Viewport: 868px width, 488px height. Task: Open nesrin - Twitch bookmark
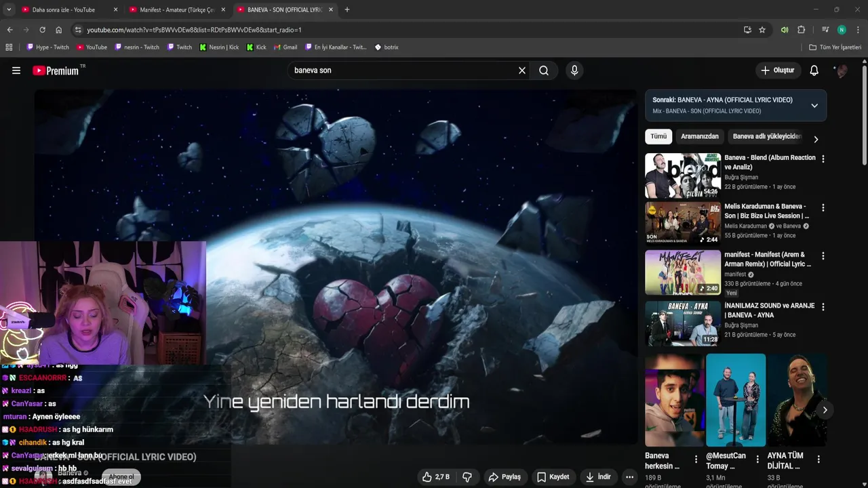pyautogui.click(x=137, y=47)
